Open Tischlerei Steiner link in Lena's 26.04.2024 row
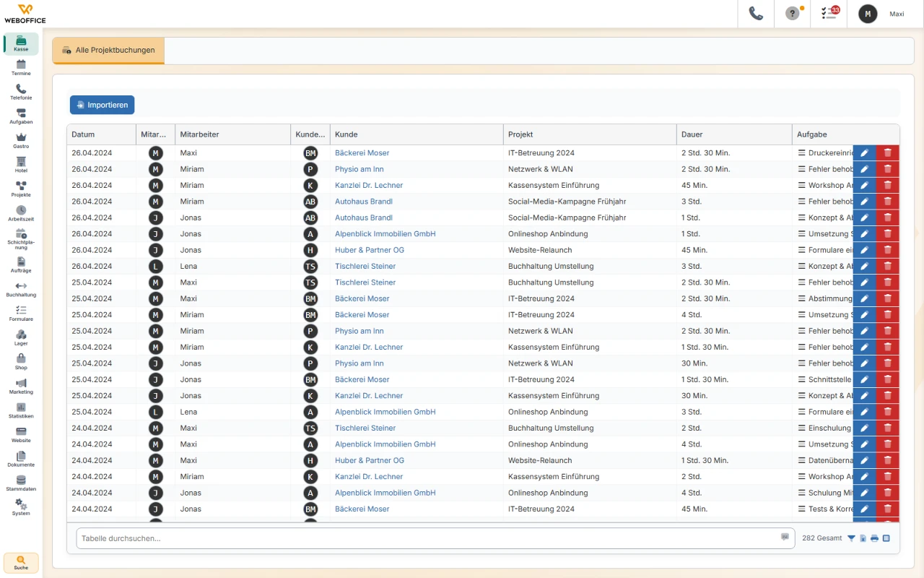Screen dimensions: 924x578 [x=365, y=266]
